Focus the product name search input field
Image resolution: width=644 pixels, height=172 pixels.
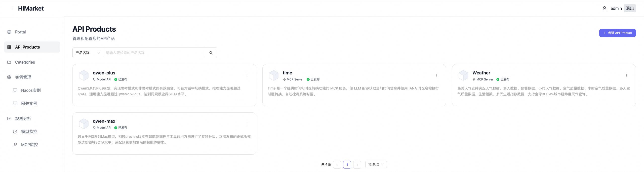click(154, 53)
